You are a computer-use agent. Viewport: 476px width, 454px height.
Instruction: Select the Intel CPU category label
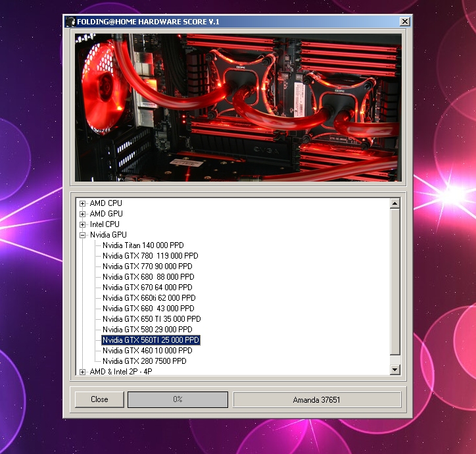(x=105, y=224)
